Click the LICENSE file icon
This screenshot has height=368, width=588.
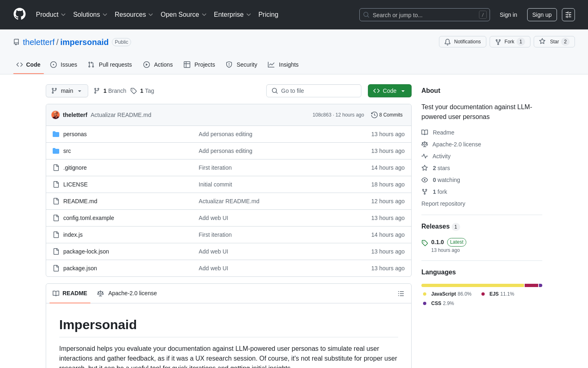coord(56,184)
